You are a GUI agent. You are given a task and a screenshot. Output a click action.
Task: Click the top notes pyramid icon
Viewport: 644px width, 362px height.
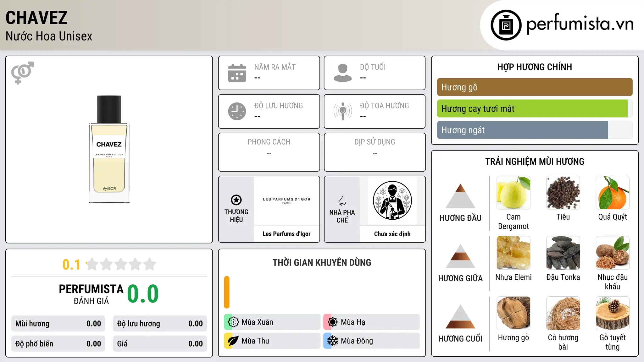(460, 196)
